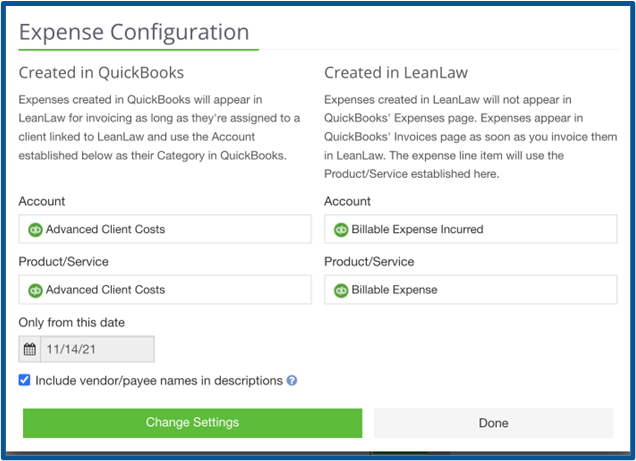The width and height of the screenshot is (636, 461).
Task: Click the 'Created in QuickBooks' section heading
Action: [x=101, y=73]
